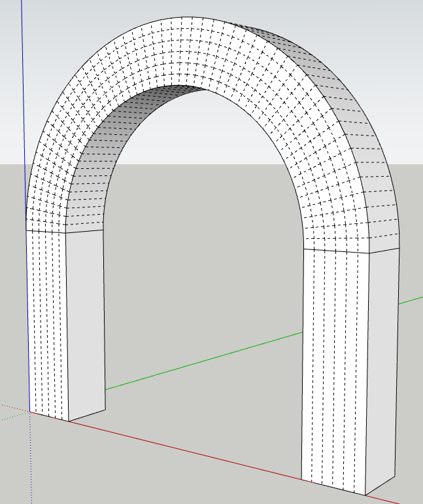Click the dotted blue axis below the origin
Viewport: 423px width, 504px height.
click(x=31, y=458)
